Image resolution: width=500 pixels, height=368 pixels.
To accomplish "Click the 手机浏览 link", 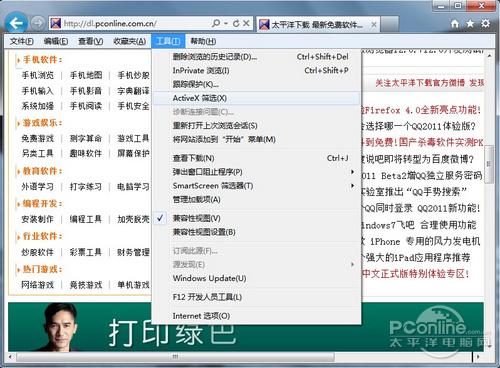I will point(37,75).
